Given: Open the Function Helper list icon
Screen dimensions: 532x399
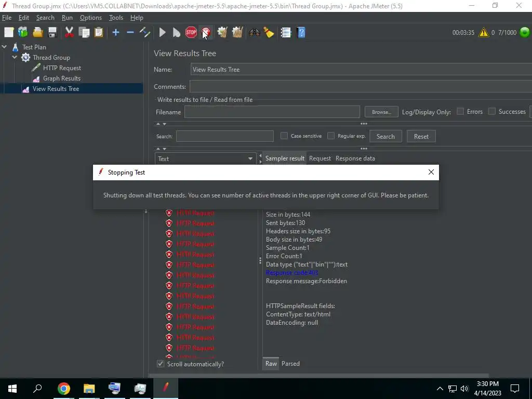Looking at the screenshot, I should pos(286,33).
